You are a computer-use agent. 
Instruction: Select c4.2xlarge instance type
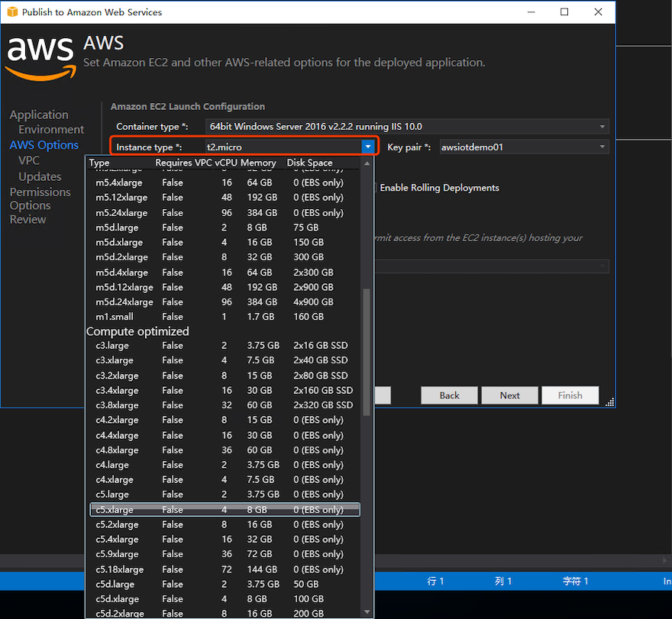click(225, 420)
